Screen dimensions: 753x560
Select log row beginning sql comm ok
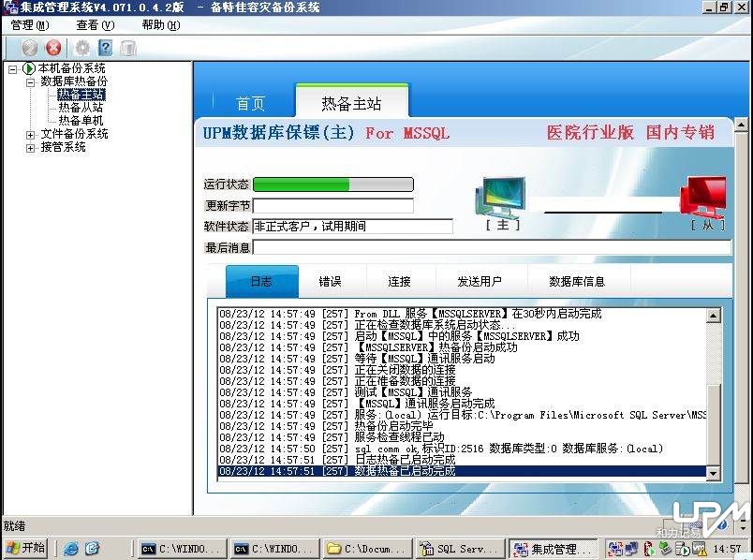pyautogui.click(x=462, y=449)
